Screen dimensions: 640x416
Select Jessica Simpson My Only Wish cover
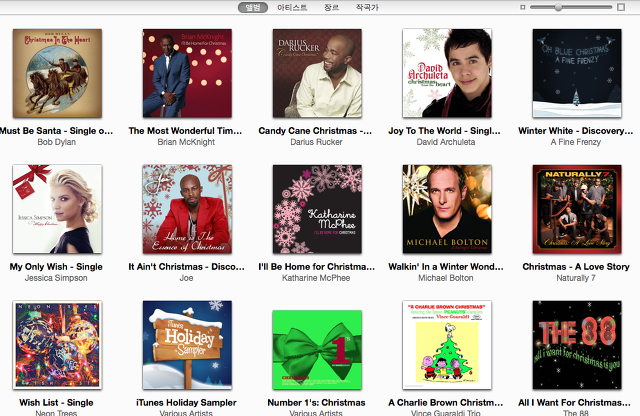[57, 209]
